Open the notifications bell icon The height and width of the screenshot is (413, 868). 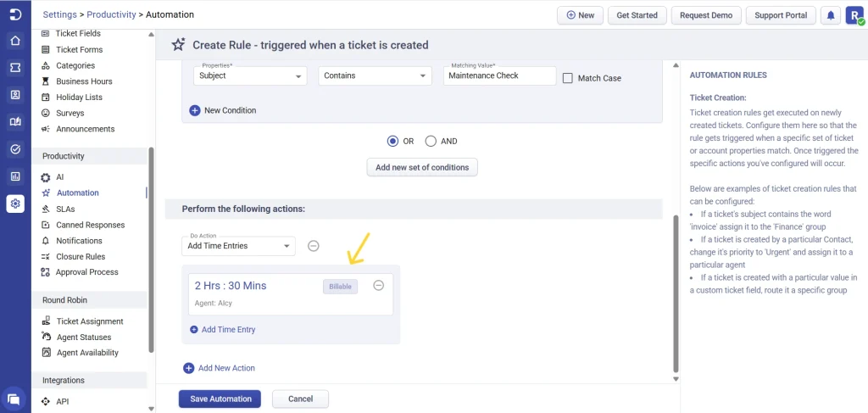[831, 15]
